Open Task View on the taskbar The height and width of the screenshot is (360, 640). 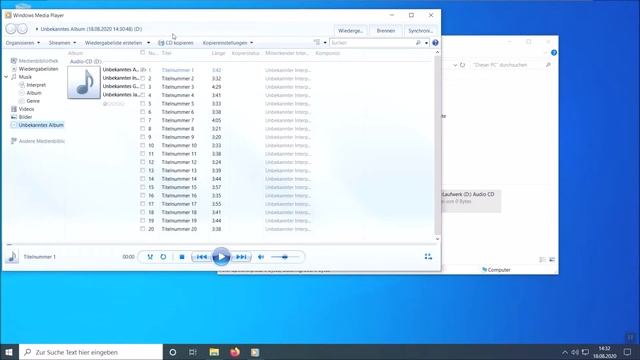click(193, 352)
